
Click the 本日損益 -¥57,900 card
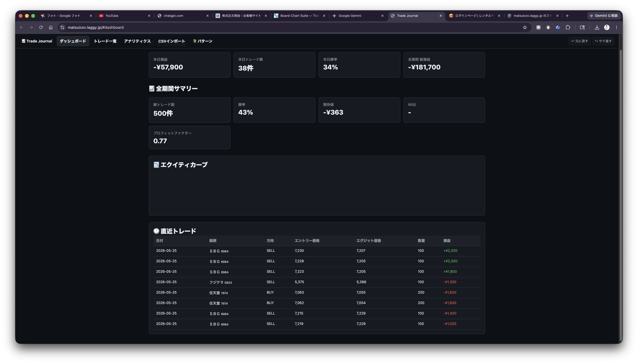pos(189,65)
